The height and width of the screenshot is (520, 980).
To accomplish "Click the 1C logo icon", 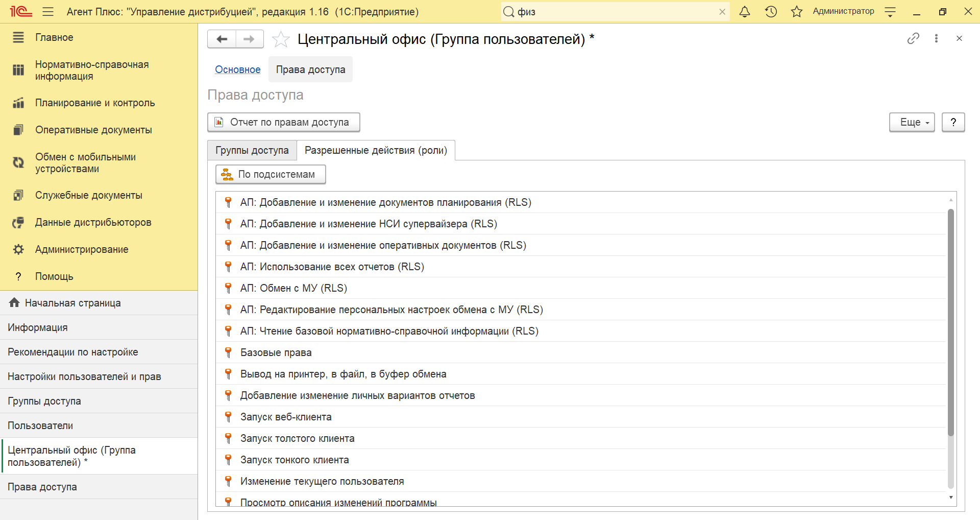I will click(21, 12).
